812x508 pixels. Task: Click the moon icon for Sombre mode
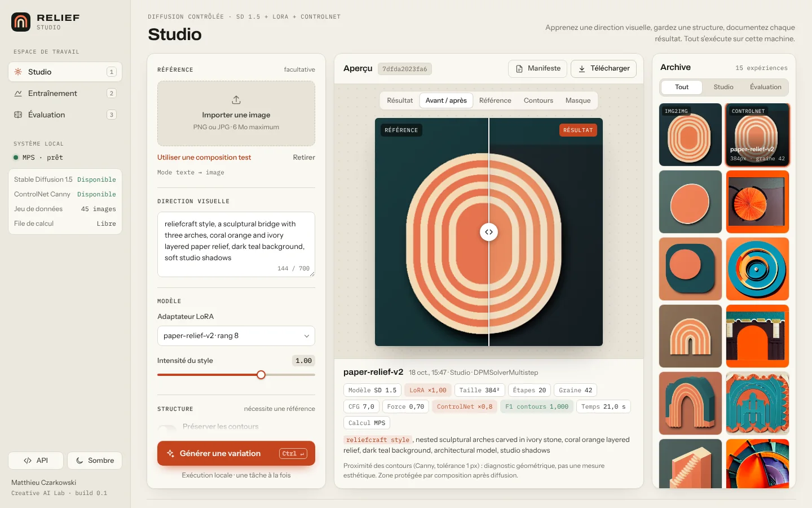click(80, 461)
